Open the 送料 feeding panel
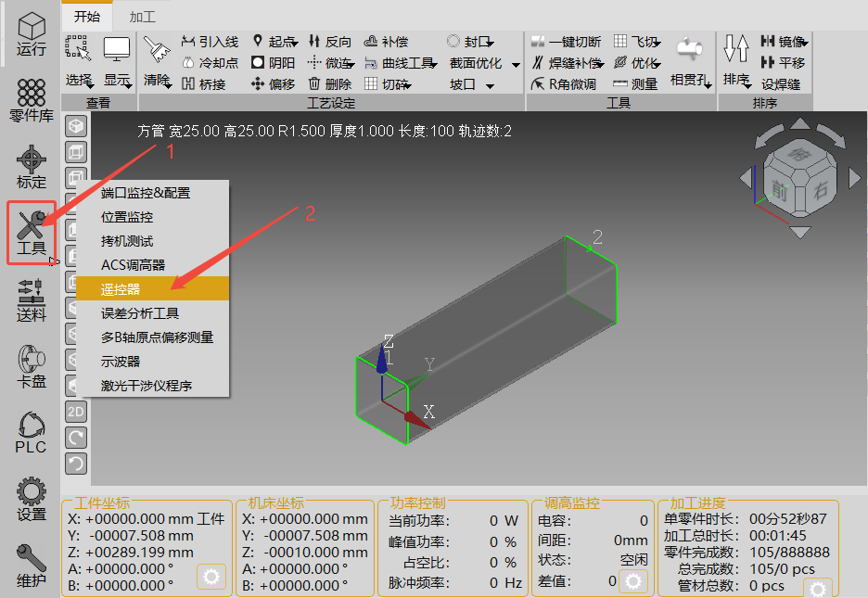This screenshot has width=868, height=598. tap(31, 300)
